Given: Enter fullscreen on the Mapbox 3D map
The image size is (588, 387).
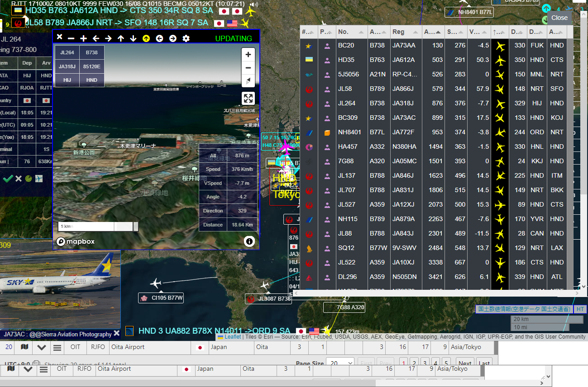Looking at the screenshot, I should [248, 98].
